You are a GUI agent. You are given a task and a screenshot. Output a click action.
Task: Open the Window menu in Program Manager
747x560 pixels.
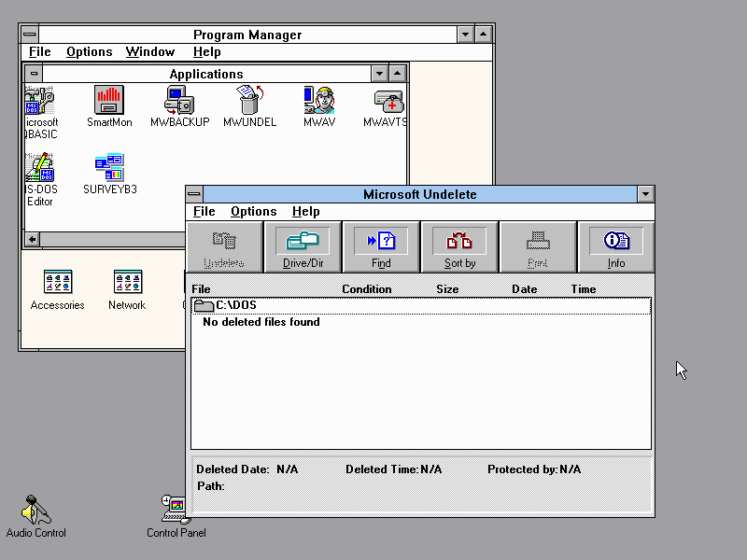(150, 52)
